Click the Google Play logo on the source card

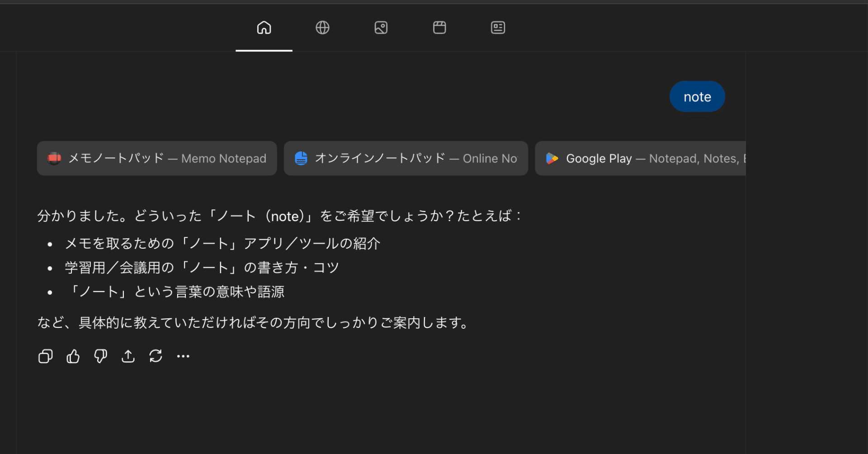coord(552,158)
